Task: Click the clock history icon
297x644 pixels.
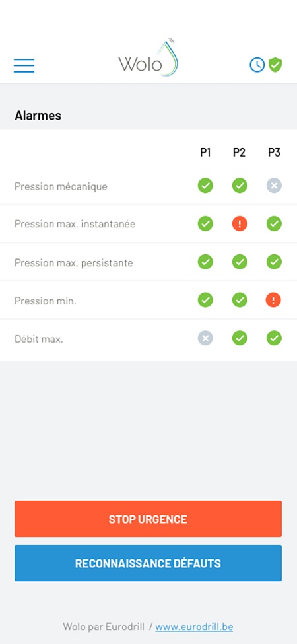Action: pos(257,65)
